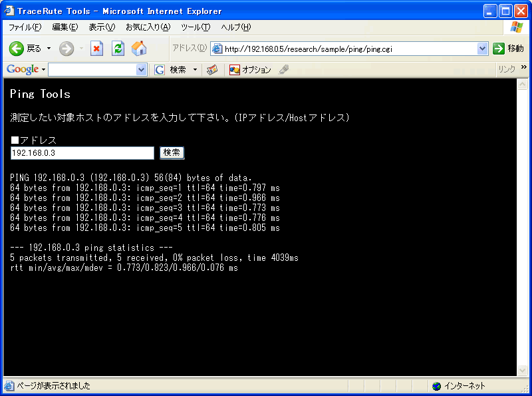Open the 検索 button dropdown arrow
The image size is (532, 396).
click(195, 70)
